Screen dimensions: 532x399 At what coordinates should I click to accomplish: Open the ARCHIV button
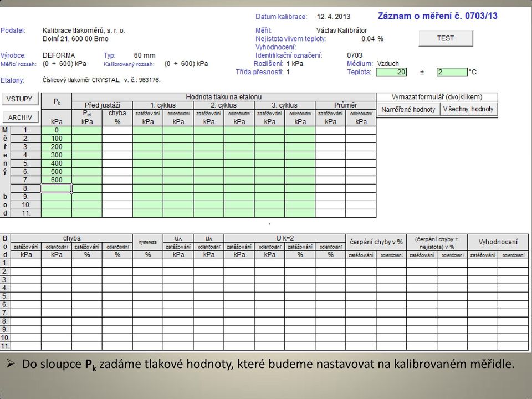21,117
